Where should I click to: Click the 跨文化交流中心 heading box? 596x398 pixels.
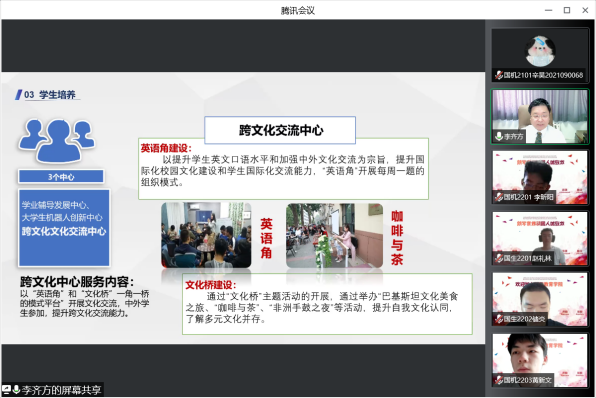(280, 130)
